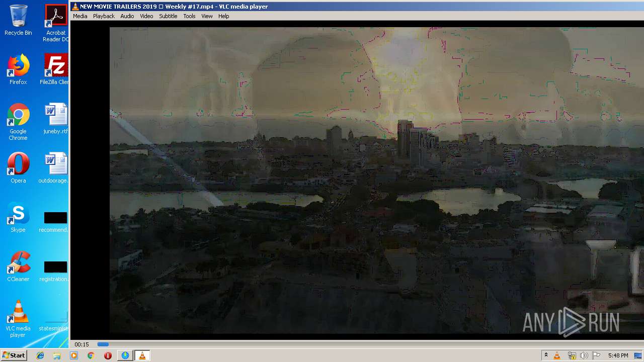Open the Audio menu
The image size is (644, 362).
[127, 16]
